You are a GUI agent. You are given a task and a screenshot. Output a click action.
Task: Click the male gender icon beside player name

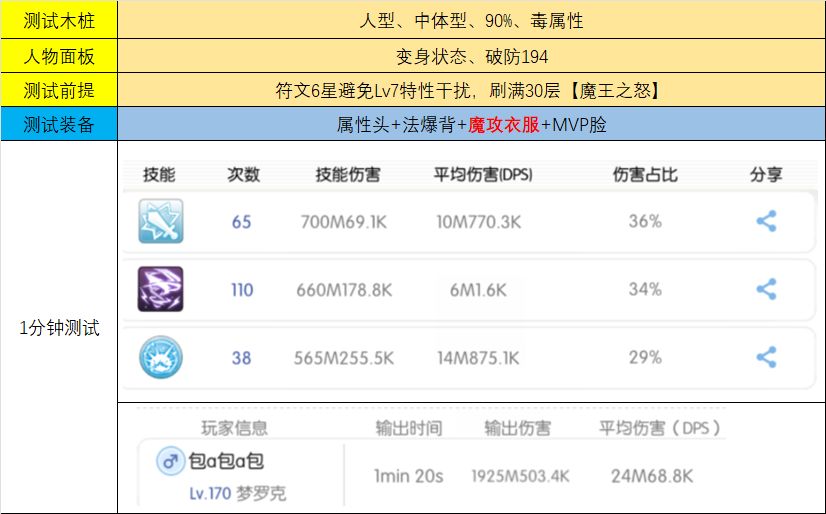170,462
